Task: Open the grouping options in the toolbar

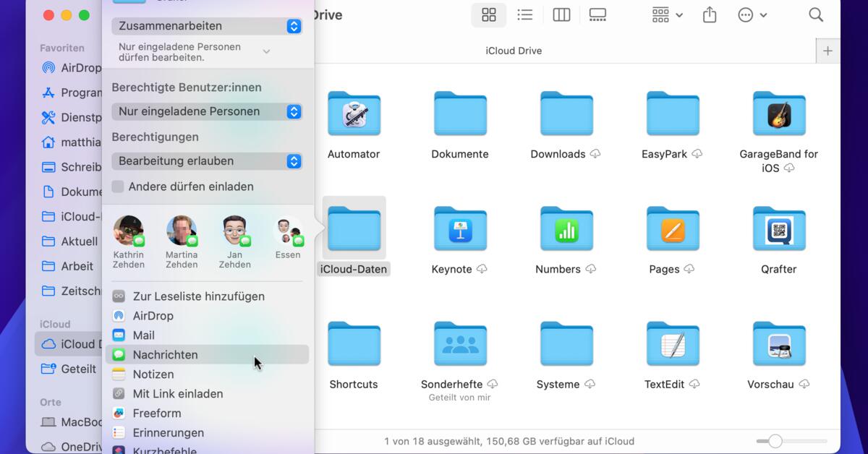Action: pyautogui.click(x=665, y=14)
